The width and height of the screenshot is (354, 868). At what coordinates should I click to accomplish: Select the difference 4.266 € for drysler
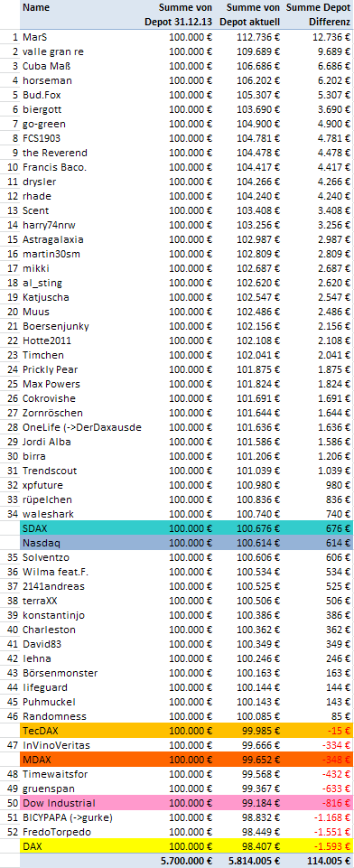click(x=335, y=182)
